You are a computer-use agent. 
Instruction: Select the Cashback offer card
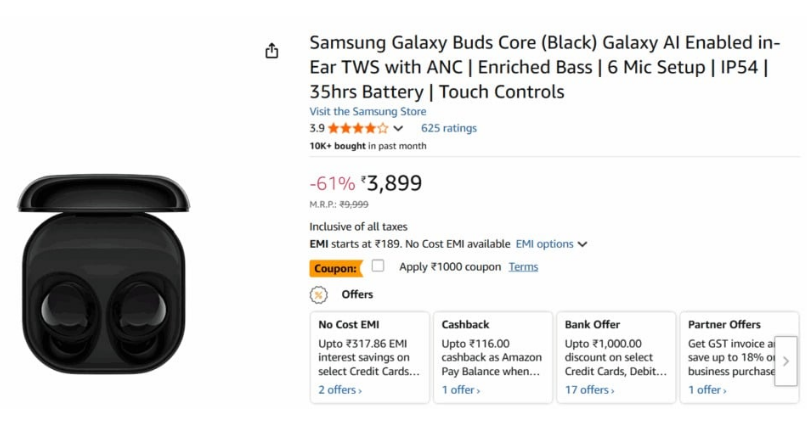click(492, 357)
